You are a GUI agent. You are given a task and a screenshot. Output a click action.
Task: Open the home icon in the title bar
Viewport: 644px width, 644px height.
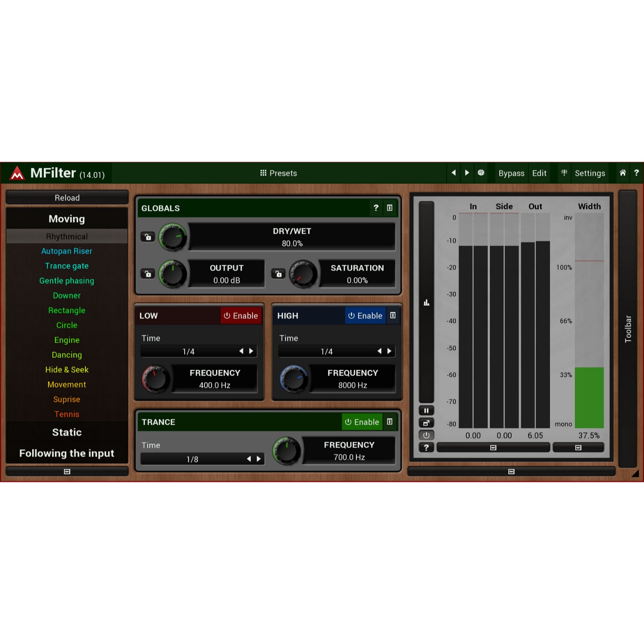[623, 173]
